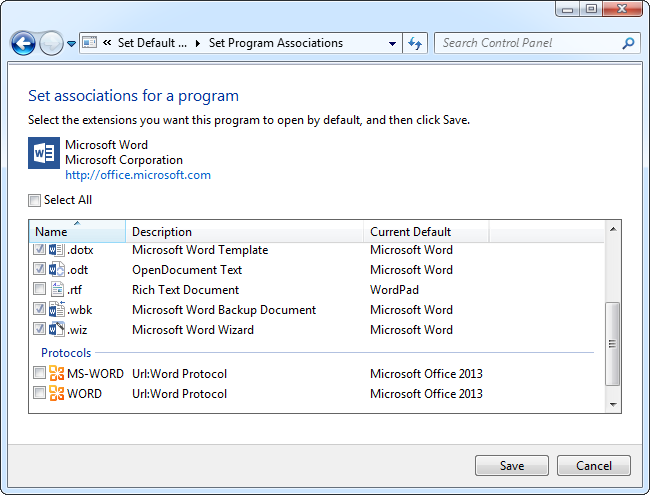The width and height of the screenshot is (650, 495).
Task: Click the Save button
Action: click(512, 466)
